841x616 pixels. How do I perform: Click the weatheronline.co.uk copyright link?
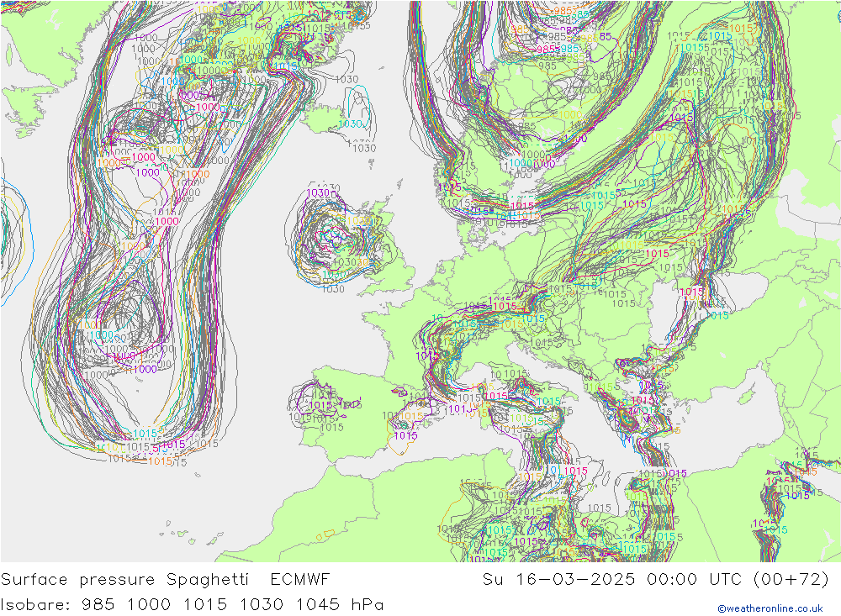click(770, 608)
